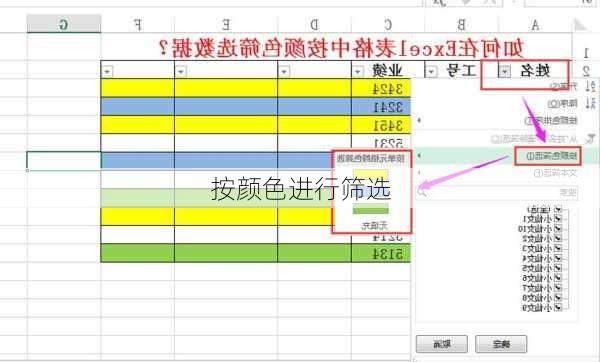Select column header C

pos(388,25)
